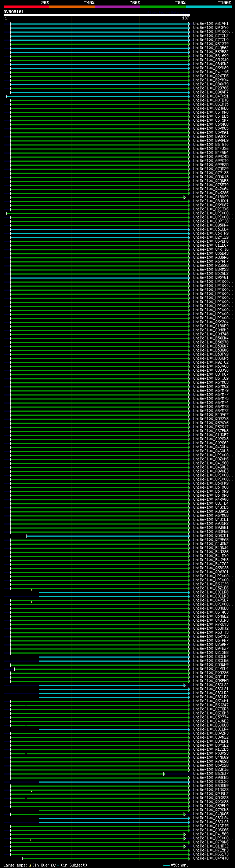Click arrowhead ending the C4QWG6 alignment bar
The height and width of the screenshot is (868, 235).
[x=185, y=814]
